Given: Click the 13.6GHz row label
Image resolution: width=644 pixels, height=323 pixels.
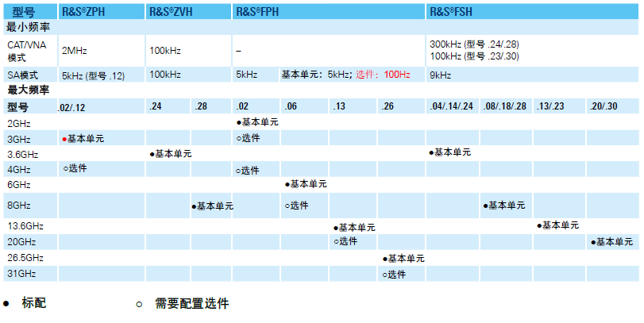Looking at the screenshot, I should tap(25, 226).
